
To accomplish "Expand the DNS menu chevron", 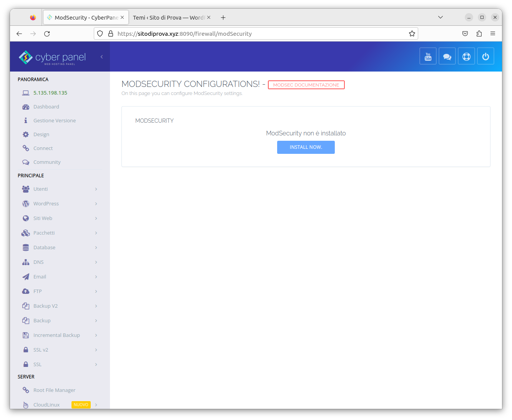I will point(96,262).
